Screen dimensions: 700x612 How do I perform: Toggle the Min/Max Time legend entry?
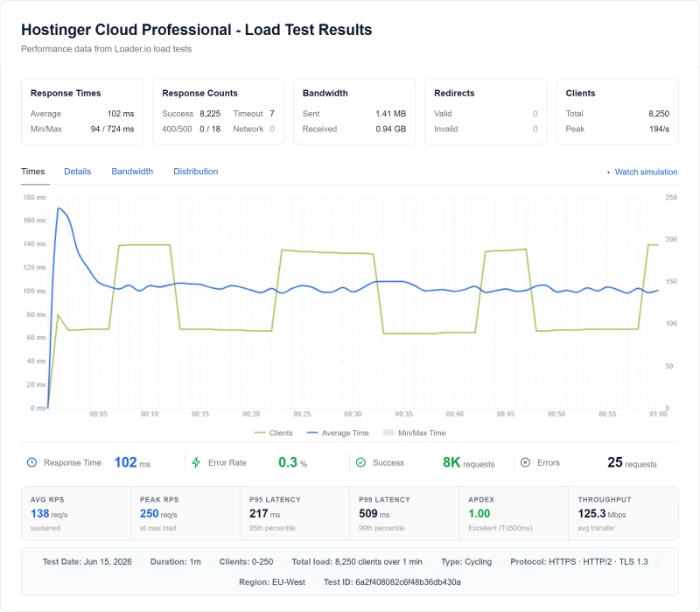tap(414, 433)
